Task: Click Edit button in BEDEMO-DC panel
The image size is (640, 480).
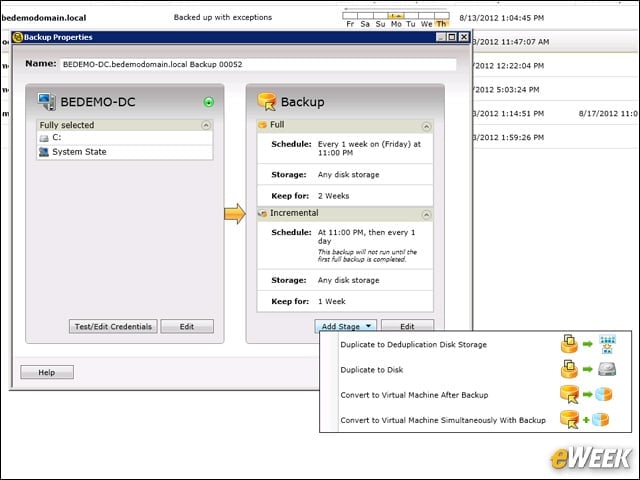Action: click(187, 327)
